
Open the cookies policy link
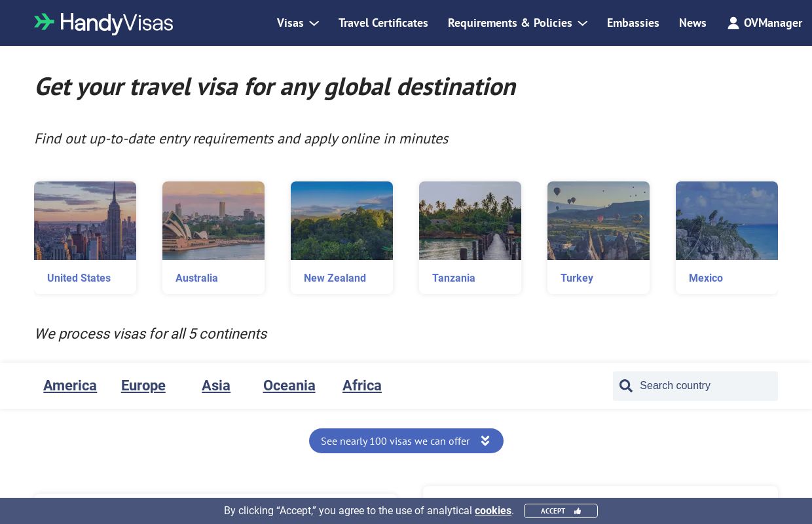point(493,511)
